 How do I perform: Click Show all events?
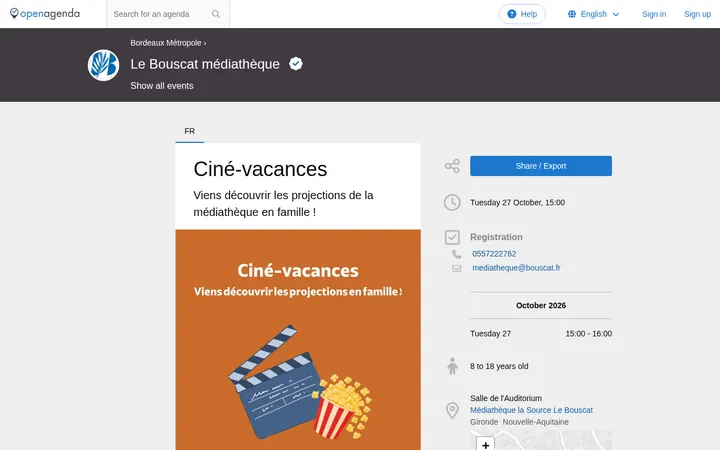162,86
